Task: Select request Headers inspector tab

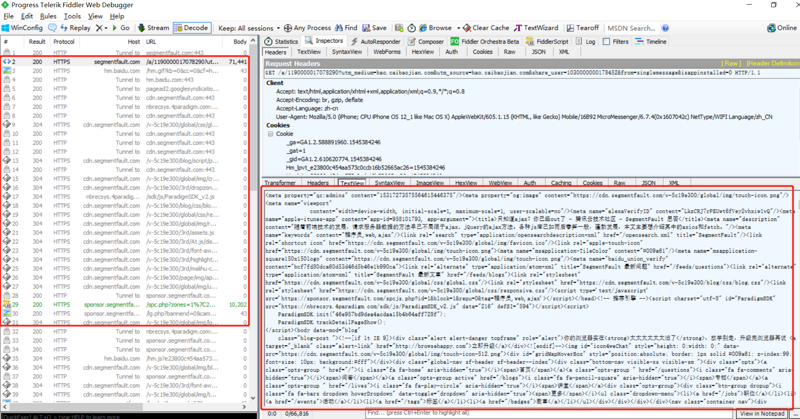Action: (276, 52)
